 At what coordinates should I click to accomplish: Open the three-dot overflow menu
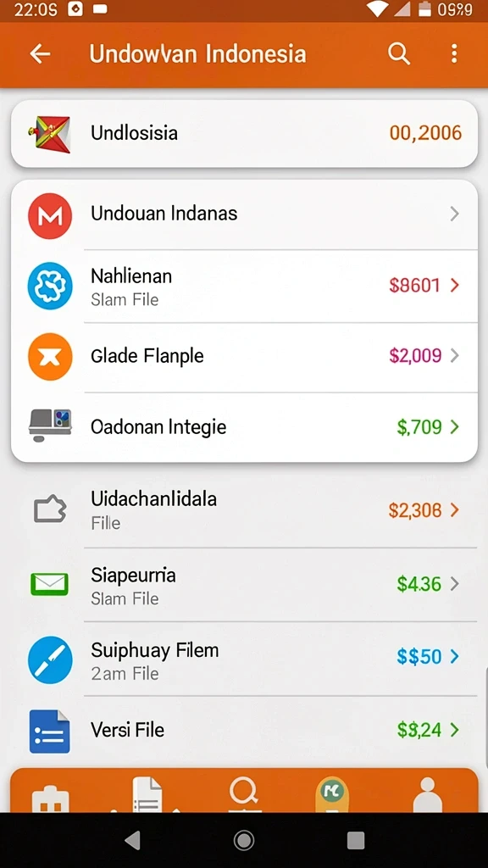454,53
